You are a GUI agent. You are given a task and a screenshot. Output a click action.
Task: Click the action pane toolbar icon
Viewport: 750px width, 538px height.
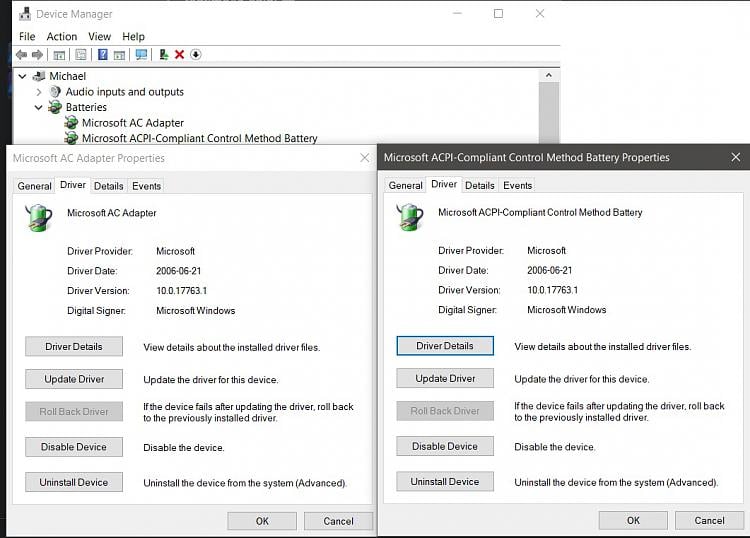(x=120, y=55)
